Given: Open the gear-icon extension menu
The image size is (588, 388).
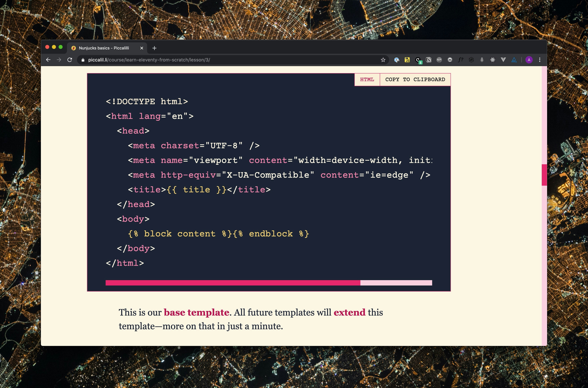Looking at the screenshot, I should pos(450,60).
